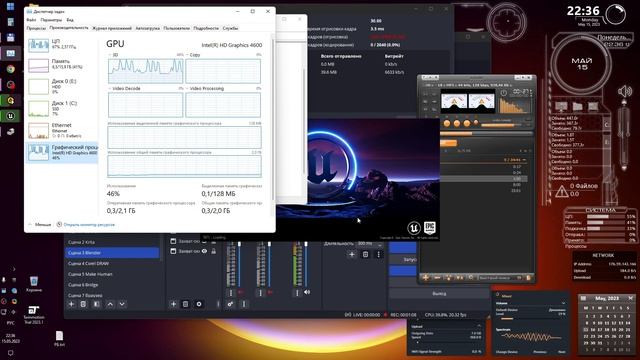Select Ethernet in performance sidebar
Image resolution: width=640 pixels, height=360 pixels.
(x=62, y=130)
